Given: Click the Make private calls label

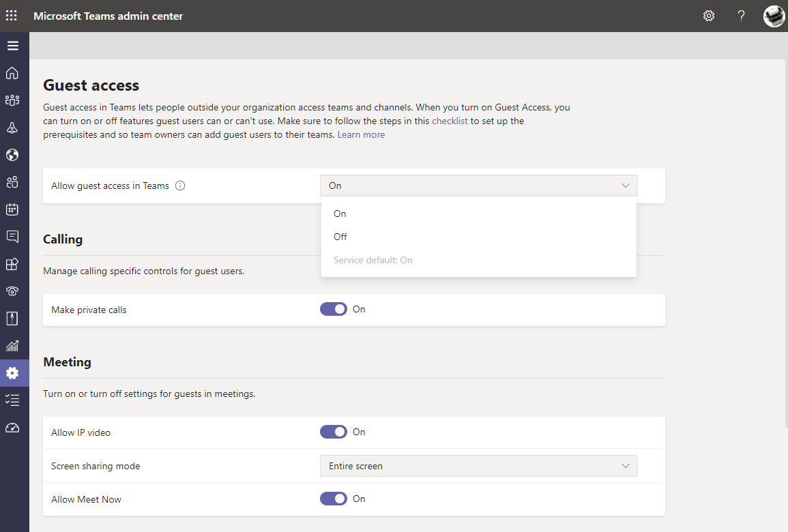Looking at the screenshot, I should coord(89,310).
